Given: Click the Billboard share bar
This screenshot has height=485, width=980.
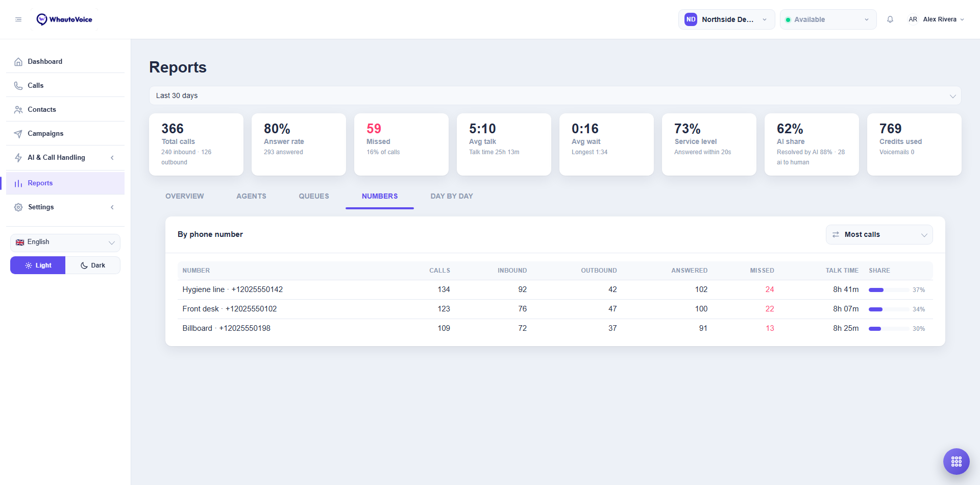Looking at the screenshot, I should pyautogui.click(x=888, y=329).
